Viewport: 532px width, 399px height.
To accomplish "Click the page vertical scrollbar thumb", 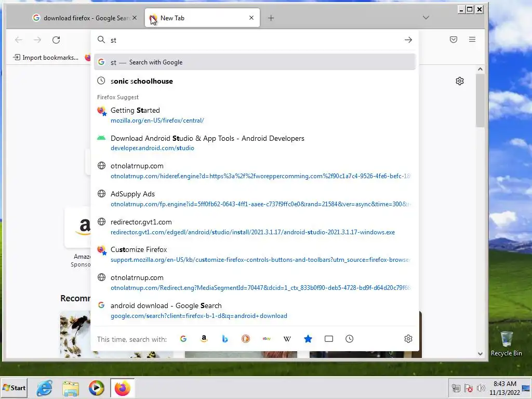I will click(480, 100).
